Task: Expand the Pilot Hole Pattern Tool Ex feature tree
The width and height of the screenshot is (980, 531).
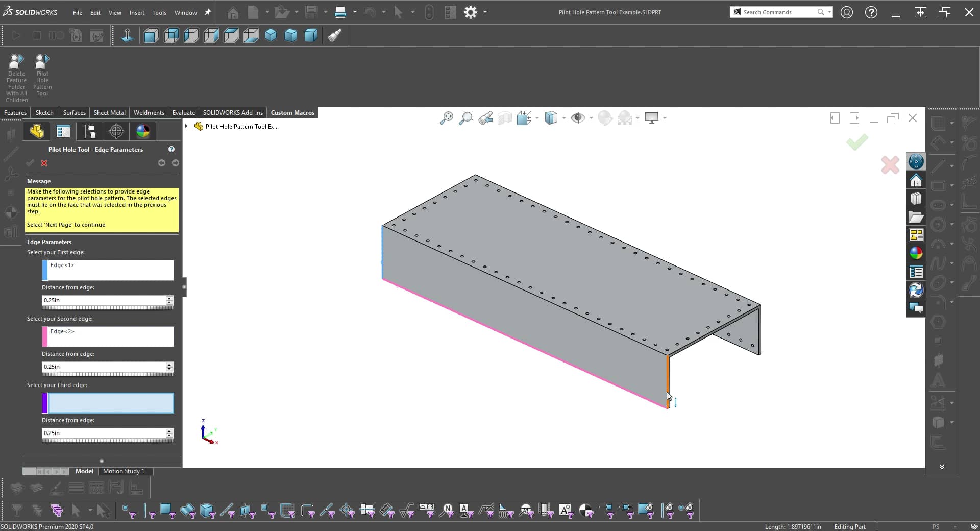Action: click(186, 126)
